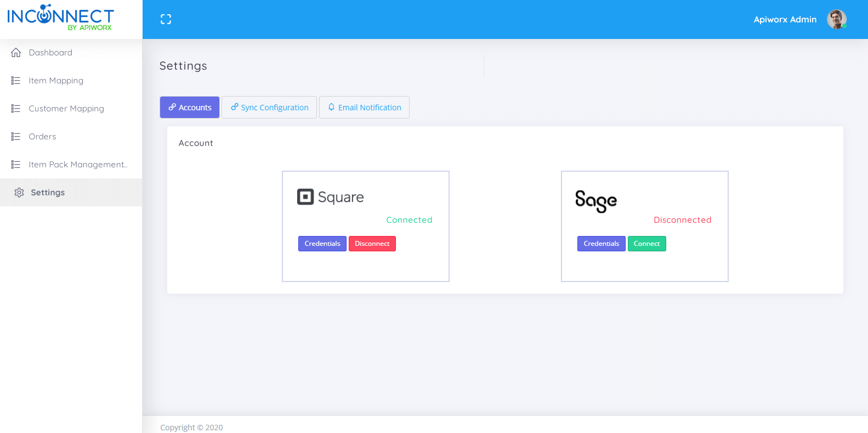Disconnect the Square account
The image size is (868, 433).
coord(372,244)
